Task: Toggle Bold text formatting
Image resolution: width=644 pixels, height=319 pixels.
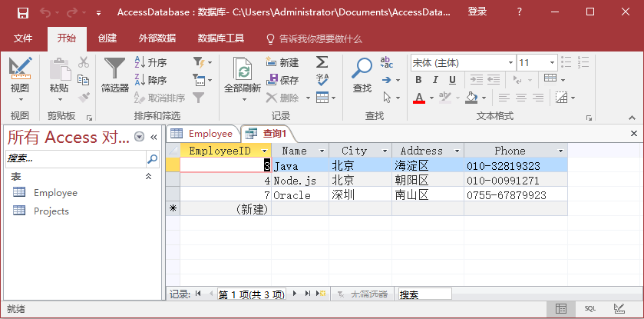Action: tap(419, 80)
